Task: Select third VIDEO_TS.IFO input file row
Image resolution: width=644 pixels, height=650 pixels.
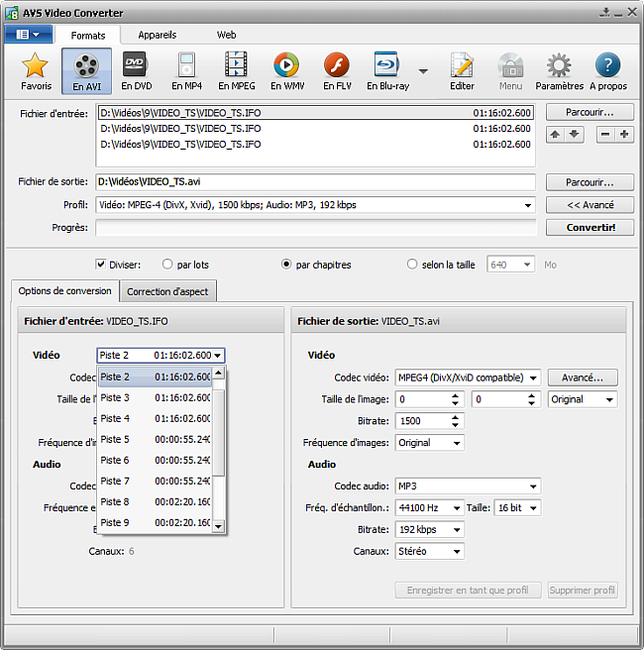Action: [315, 145]
